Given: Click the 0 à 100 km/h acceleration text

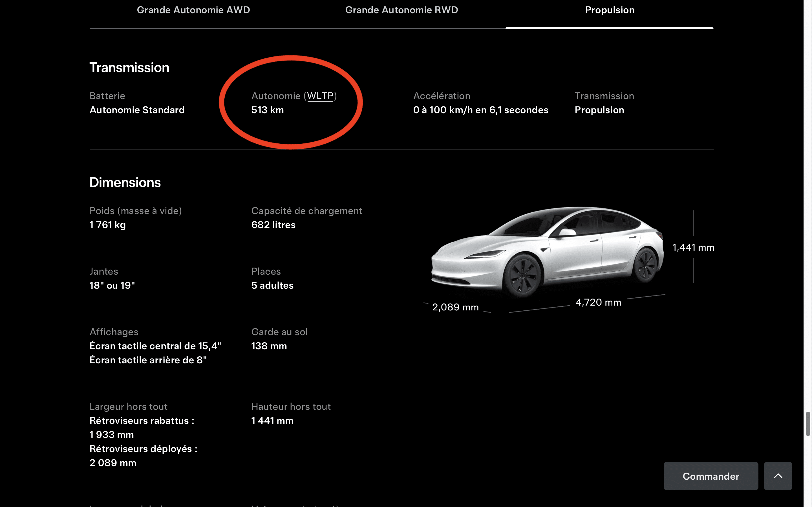Looking at the screenshot, I should tap(480, 110).
